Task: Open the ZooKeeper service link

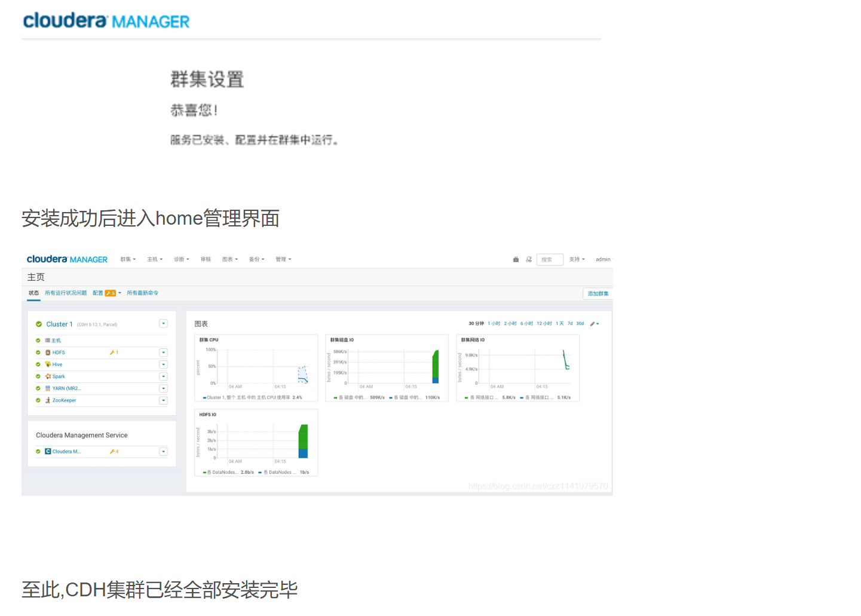Action: tap(64, 400)
